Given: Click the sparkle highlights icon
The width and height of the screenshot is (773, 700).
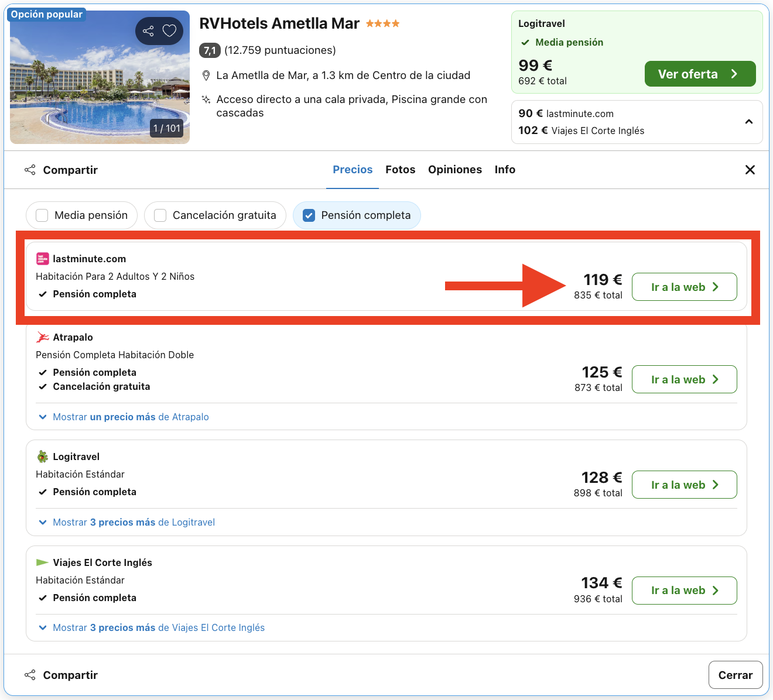Looking at the screenshot, I should [x=206, y=99].
